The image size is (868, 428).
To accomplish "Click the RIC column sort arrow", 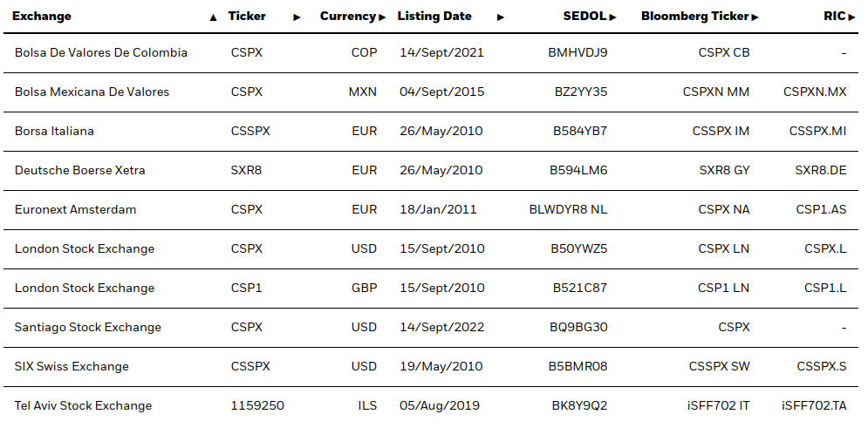I will point(851,17).
